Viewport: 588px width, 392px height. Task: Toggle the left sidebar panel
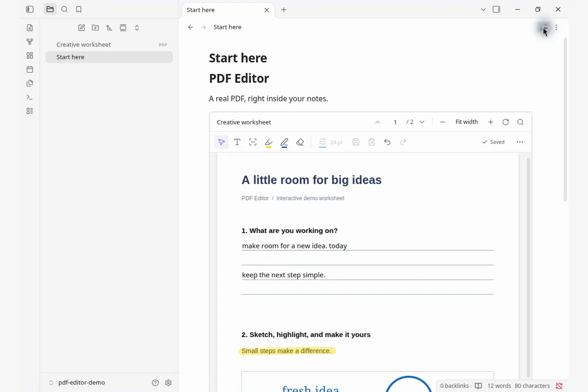pos(30,9)
